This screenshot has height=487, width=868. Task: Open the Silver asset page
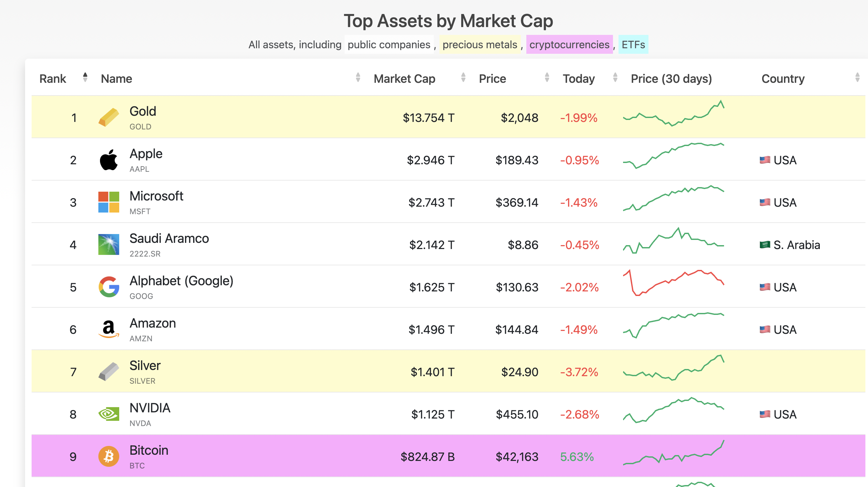[145, 366]
